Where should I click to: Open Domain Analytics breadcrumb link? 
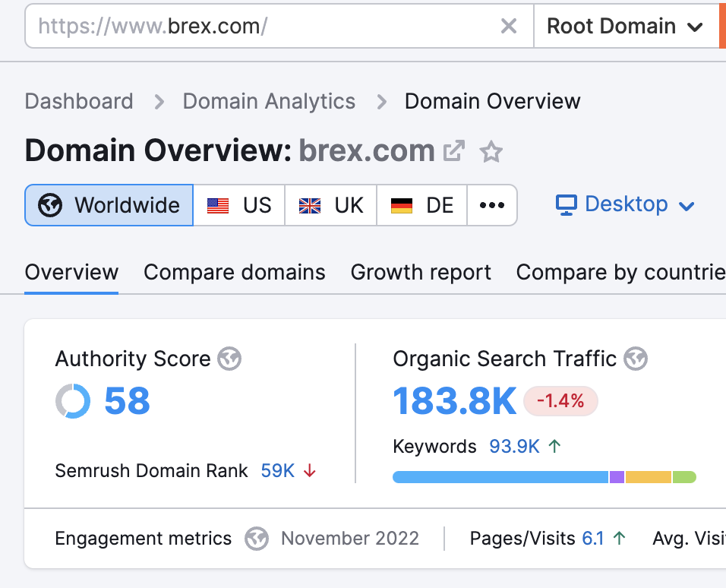(x=269, y=101)
